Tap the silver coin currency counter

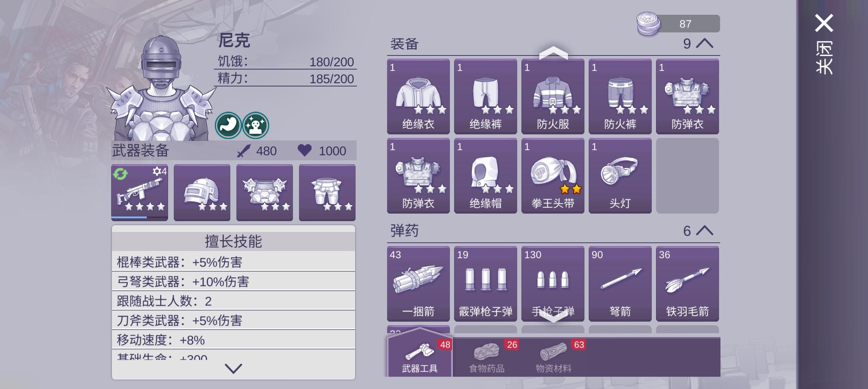click(678, 24)
